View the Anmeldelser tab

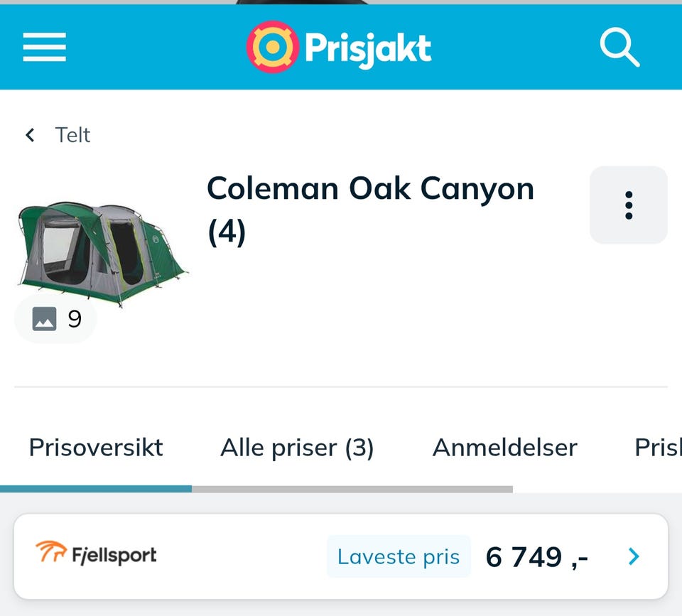click(x=504, y=447)
